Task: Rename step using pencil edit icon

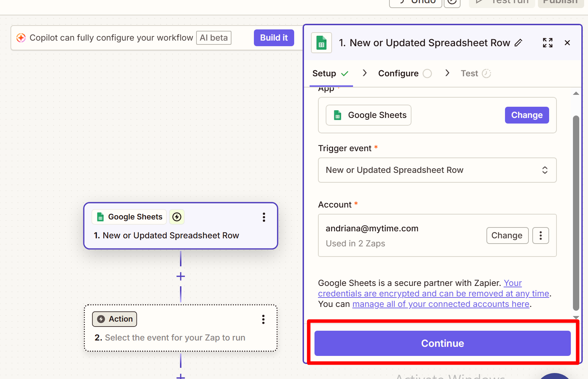Action: click(x=519, y=43)
